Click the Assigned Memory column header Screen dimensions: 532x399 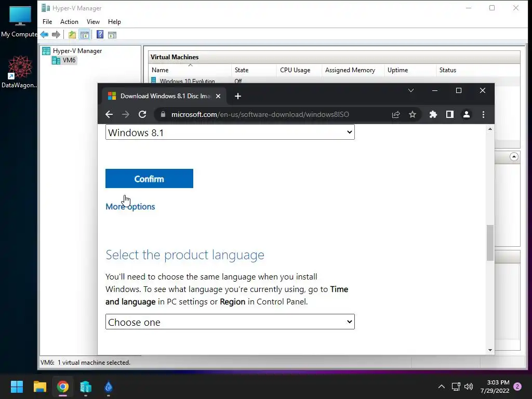pos(353,70)
